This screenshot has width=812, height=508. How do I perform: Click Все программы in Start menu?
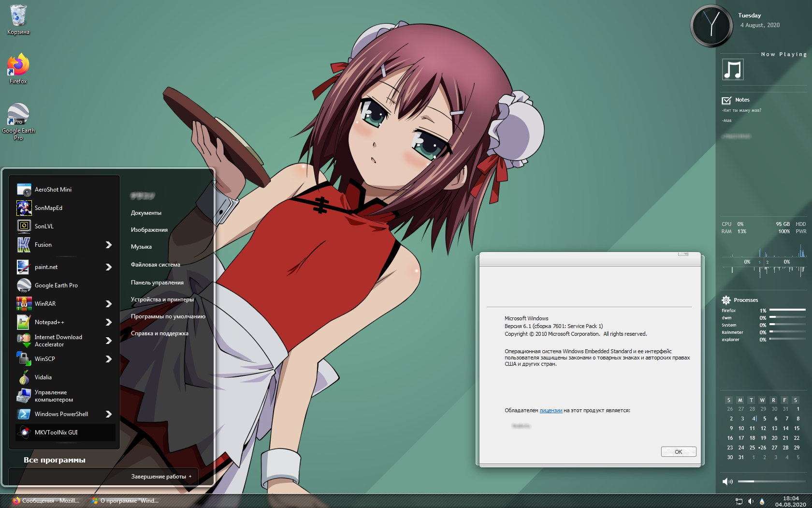pyautogui.click(x=55, y=460)
